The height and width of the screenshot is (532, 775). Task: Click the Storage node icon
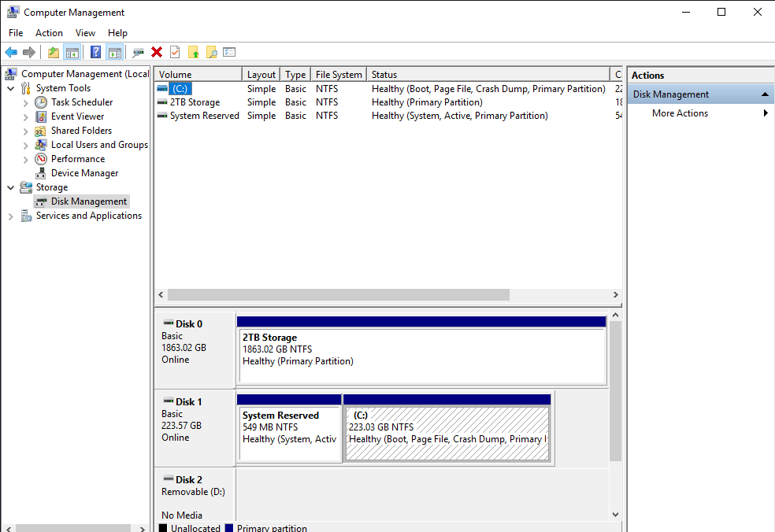26,187
